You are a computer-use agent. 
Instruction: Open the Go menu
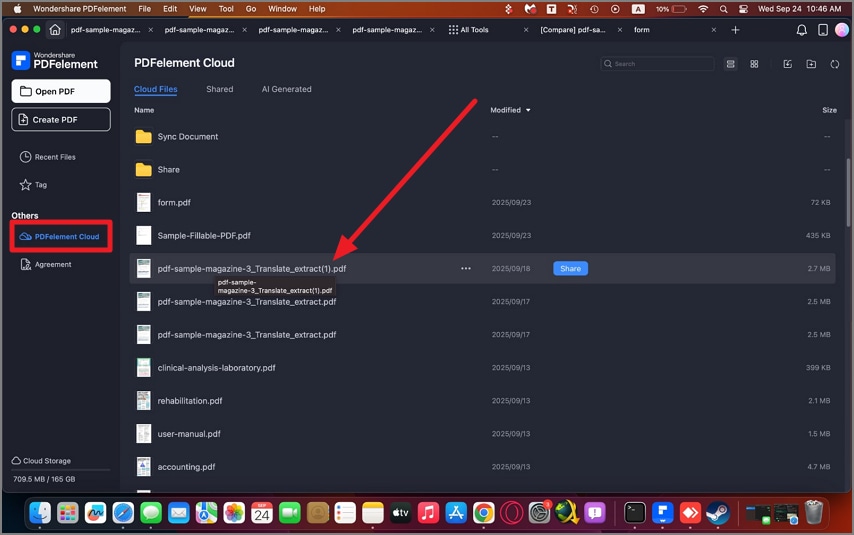tap(251, 9)
